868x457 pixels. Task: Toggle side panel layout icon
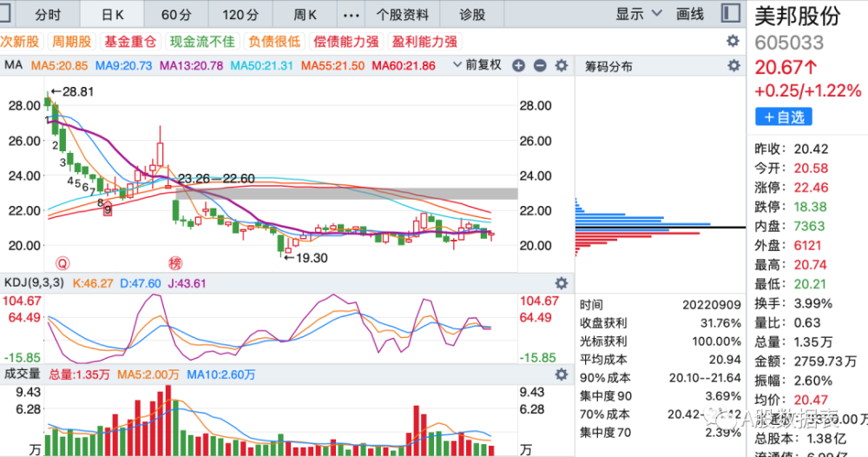coord(731,13)
